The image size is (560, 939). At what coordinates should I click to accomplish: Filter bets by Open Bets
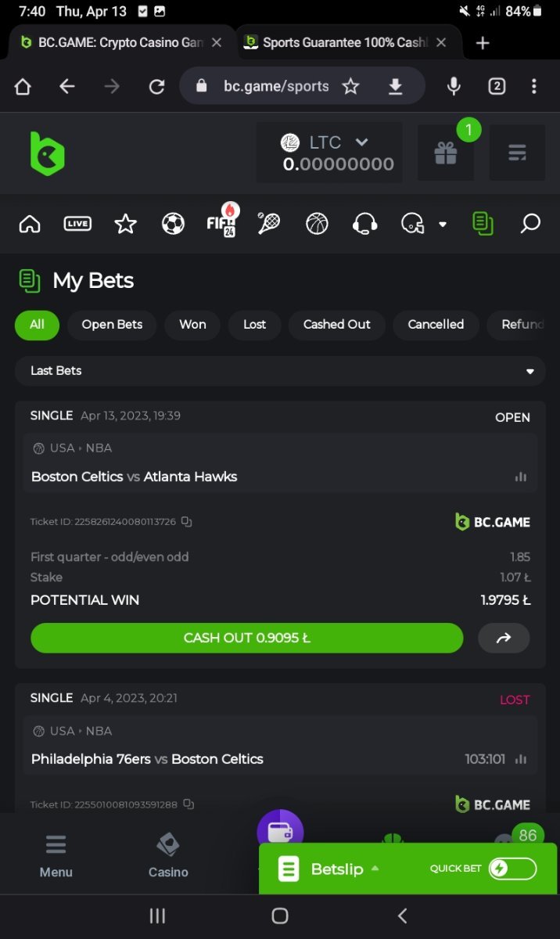coord(112,325)
